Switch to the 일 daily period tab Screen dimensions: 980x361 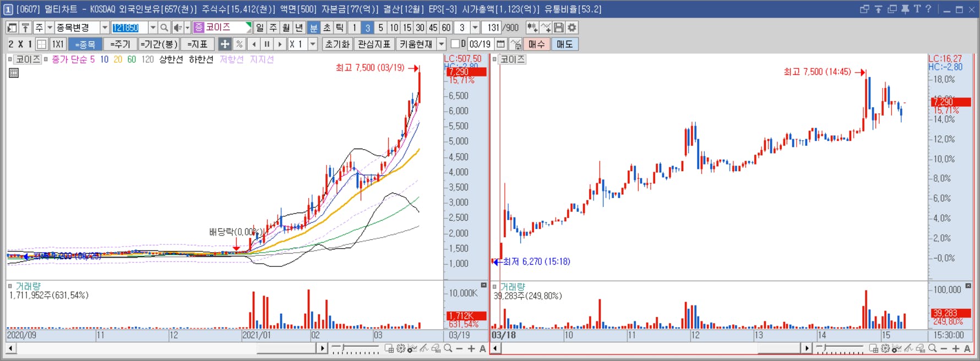(x=260, y=28)
